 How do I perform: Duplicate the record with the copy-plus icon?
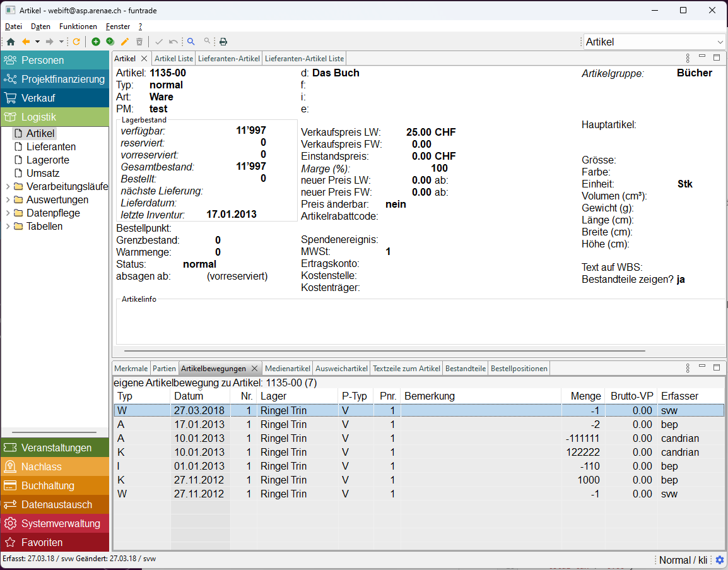click(x=110, y=42)
